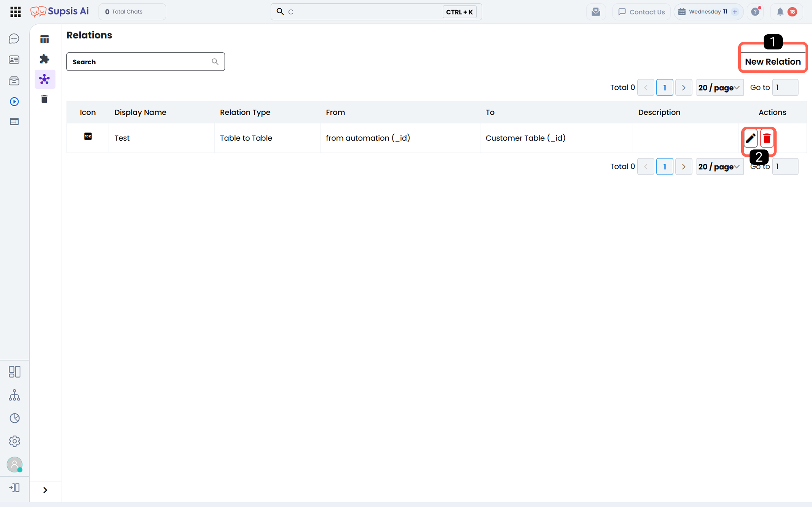The width and height of the screenshot is (812, 507).
Task: Select page 1 in top pagination
Action: point(665,87)
